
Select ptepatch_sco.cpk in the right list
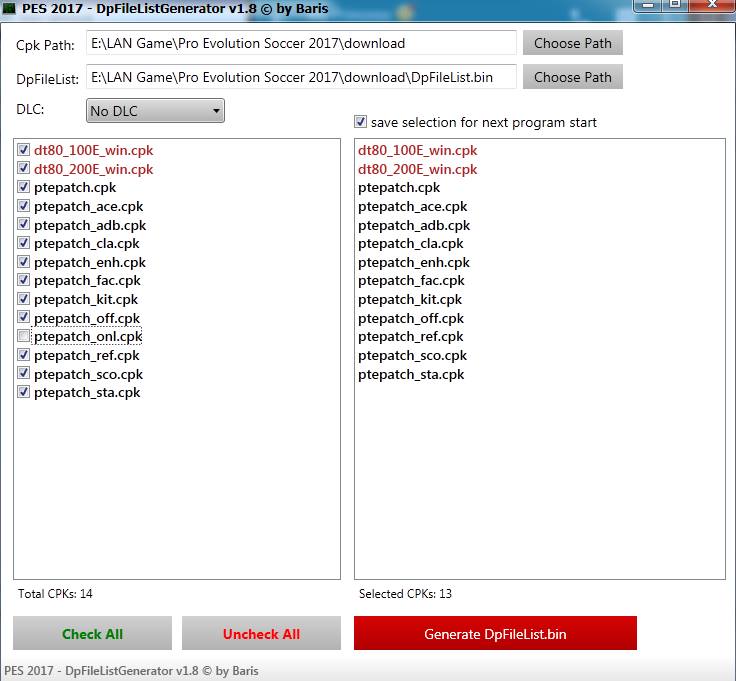412,355
